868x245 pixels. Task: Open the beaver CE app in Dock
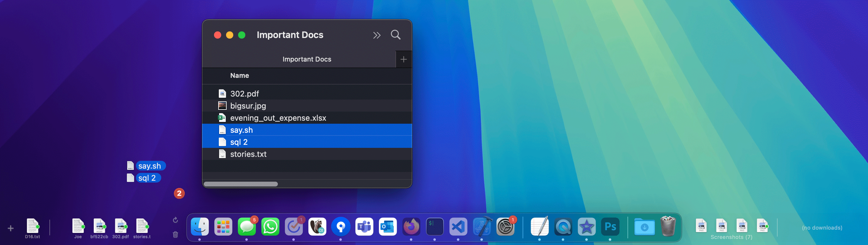coord(317,226)
